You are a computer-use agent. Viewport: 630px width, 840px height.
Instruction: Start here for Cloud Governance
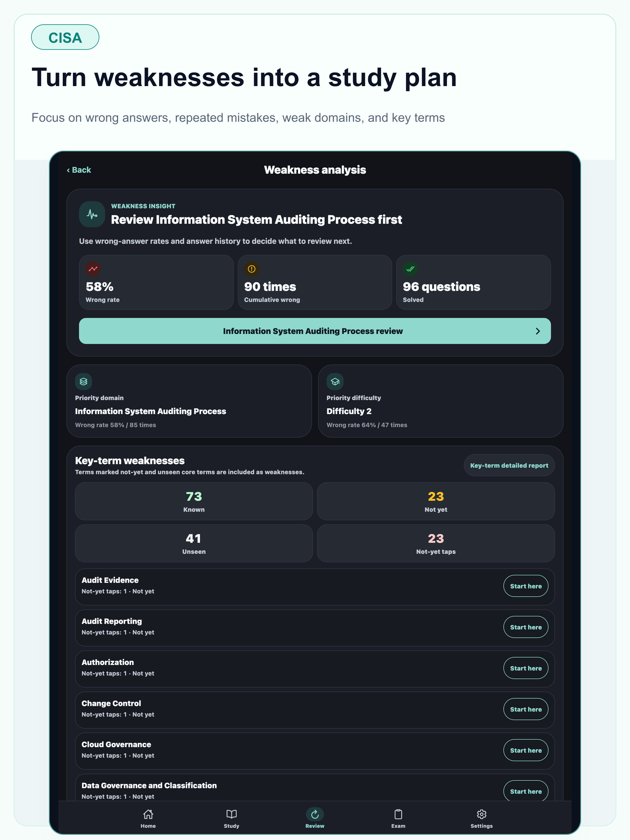point(526,750)
